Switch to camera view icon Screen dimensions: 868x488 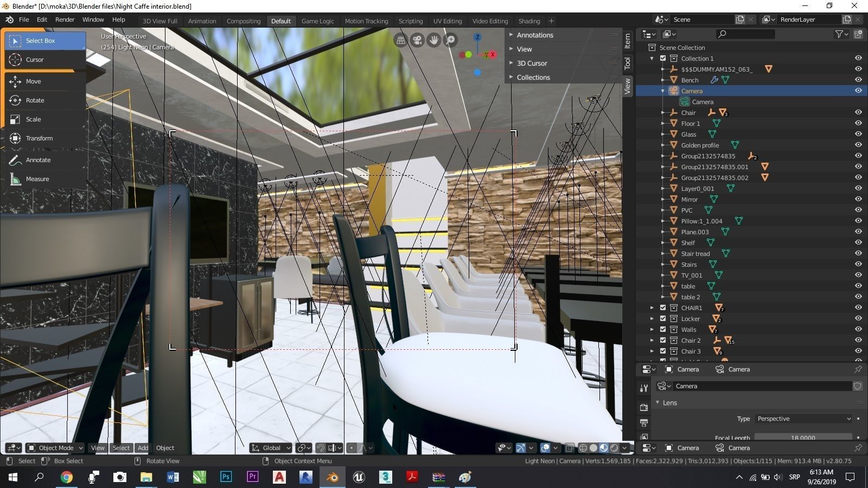(417, 40)
